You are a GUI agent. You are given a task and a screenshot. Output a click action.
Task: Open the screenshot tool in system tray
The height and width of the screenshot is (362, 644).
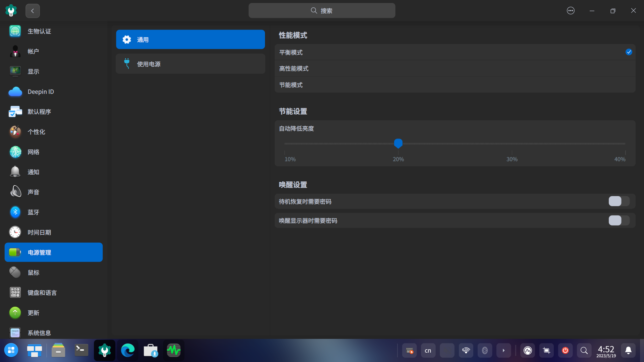(x=546, y=350)
